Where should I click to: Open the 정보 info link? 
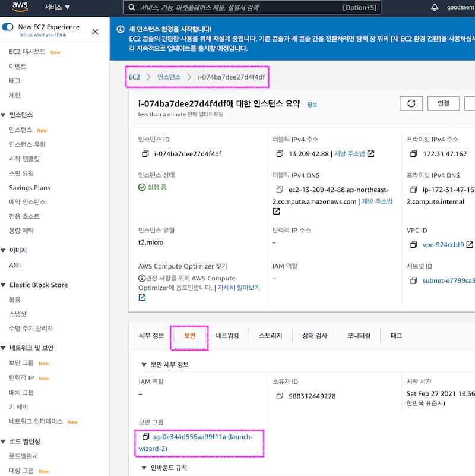pos(312,105)
